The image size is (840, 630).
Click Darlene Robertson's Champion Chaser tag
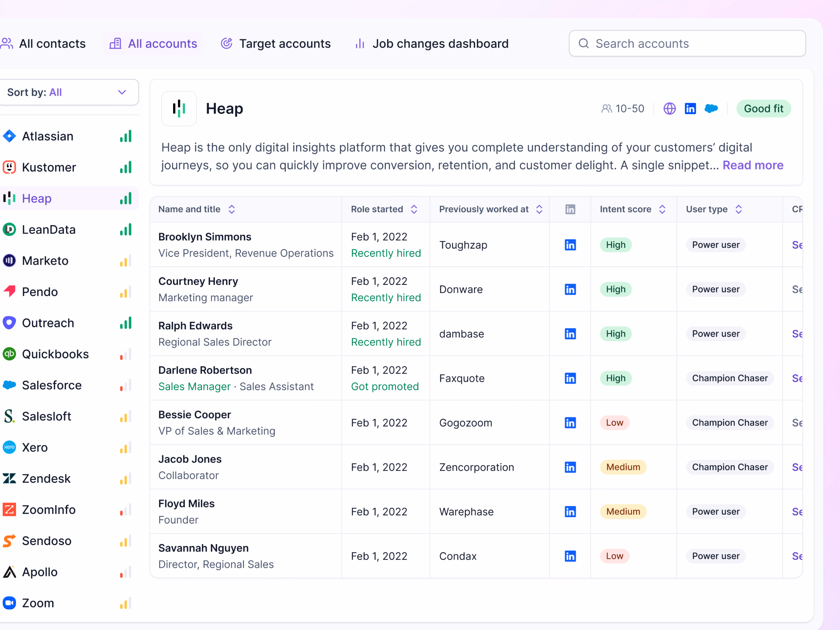point(730,378)
